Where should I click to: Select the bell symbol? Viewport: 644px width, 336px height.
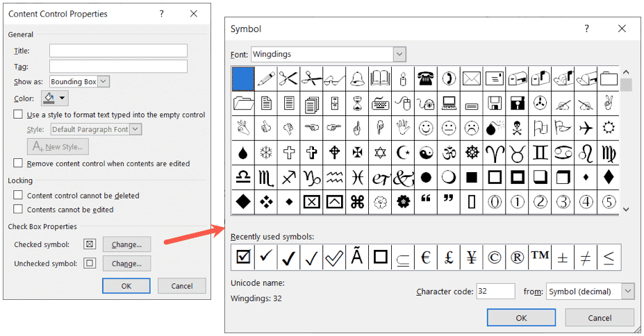pos(358,78)
